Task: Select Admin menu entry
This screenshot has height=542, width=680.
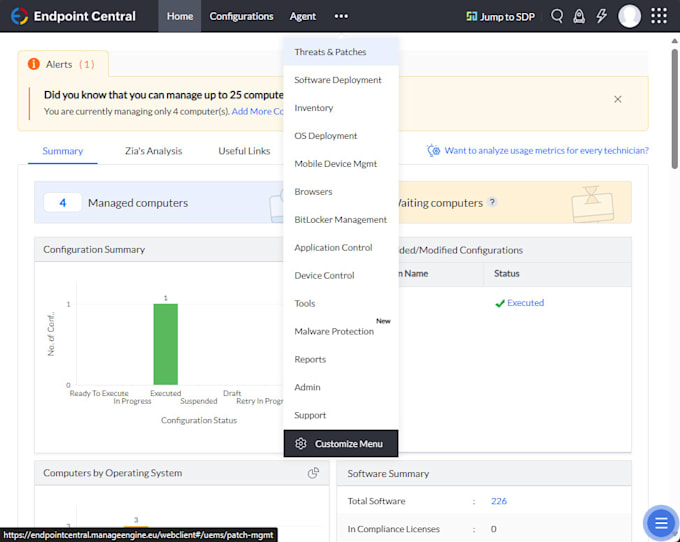Action: click(341, 387)
